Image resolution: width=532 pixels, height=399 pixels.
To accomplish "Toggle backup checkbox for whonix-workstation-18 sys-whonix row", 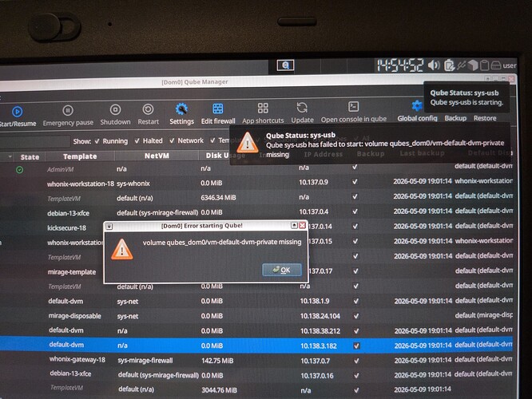I will [355, 182].
